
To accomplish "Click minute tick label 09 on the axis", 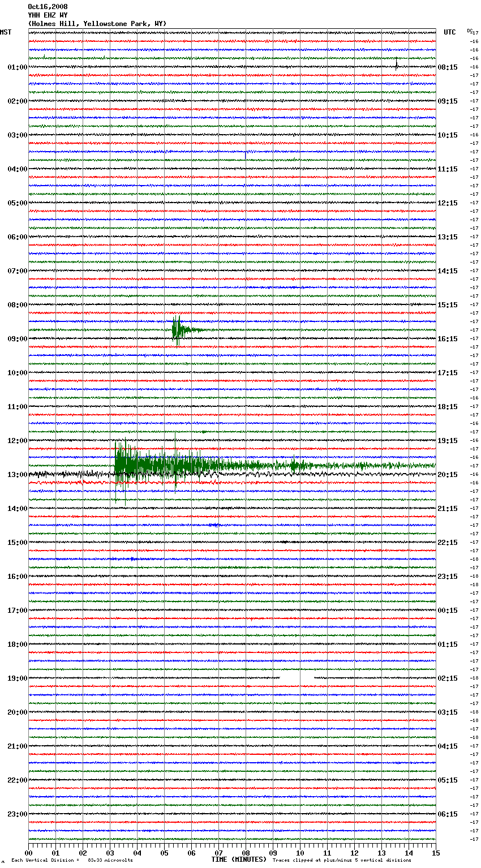I will [273, 853].
